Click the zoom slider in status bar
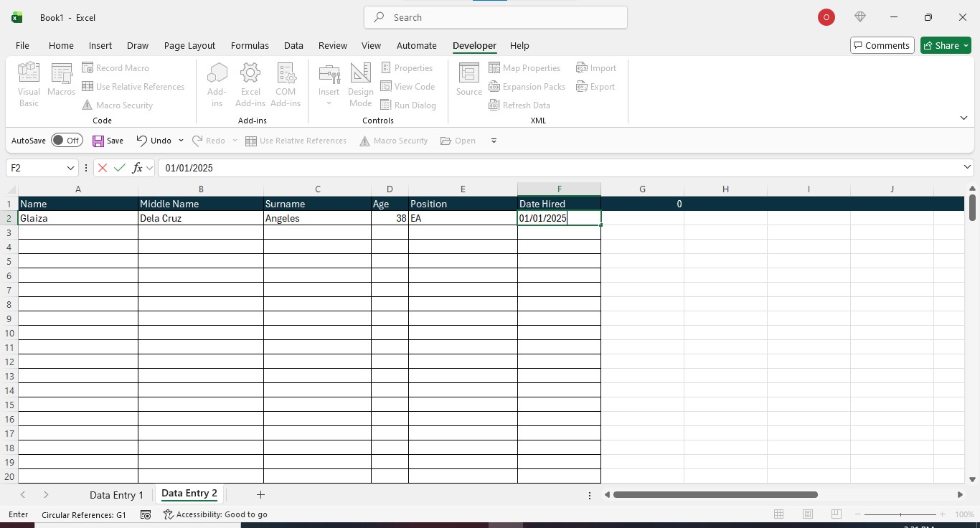The height and width of the screenshot is (528, 980). [x=900, y=514]
